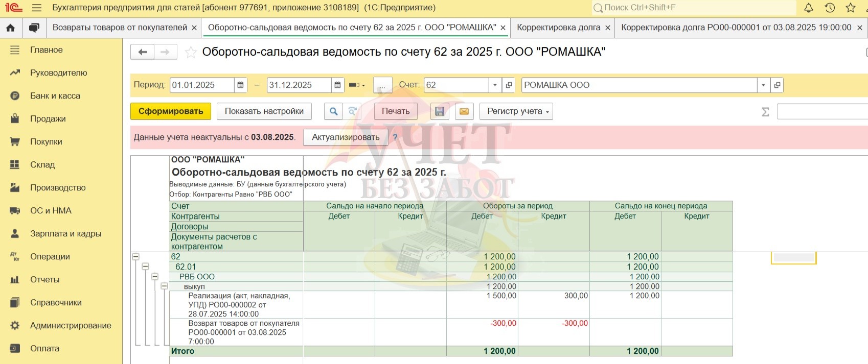Send report by email envelope icon
Image resolution: width=868 pixels, height=364 pixels.
[x=464, y=111]
